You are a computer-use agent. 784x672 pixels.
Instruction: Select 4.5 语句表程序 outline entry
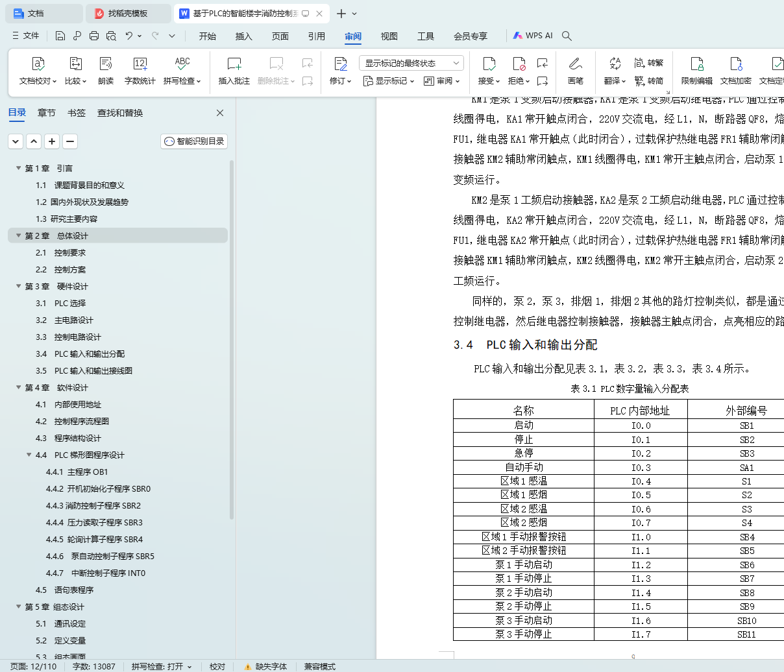tap(65, 590)
